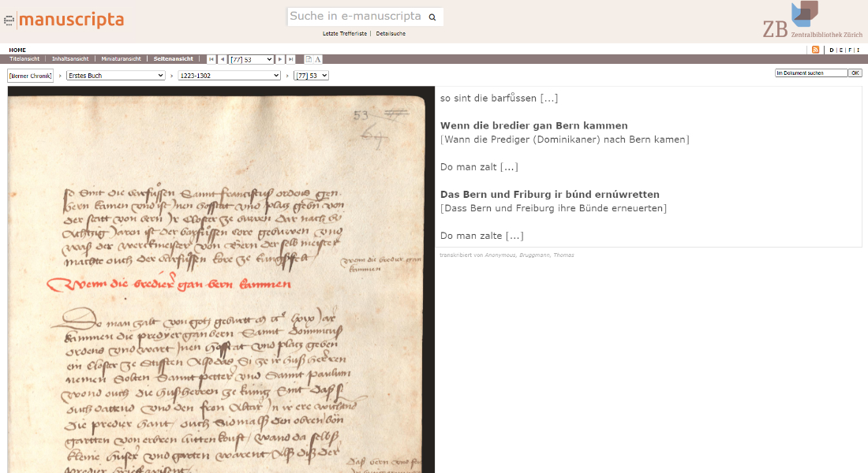Open the Titelansicht tab
The image size is (868, 473).
(24, 58)
